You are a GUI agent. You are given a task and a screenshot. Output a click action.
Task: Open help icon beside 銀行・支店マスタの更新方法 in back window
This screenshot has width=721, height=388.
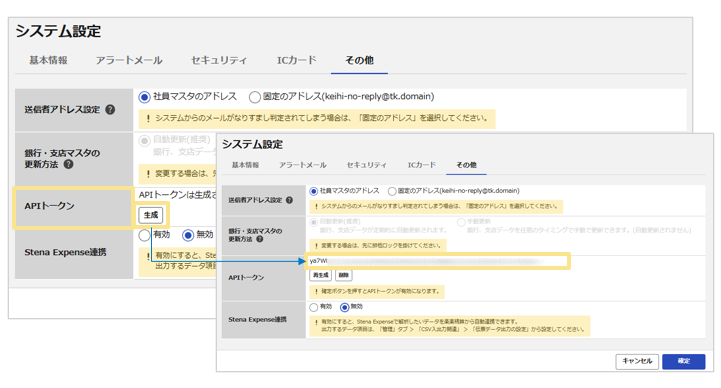(x=68, y=164)
